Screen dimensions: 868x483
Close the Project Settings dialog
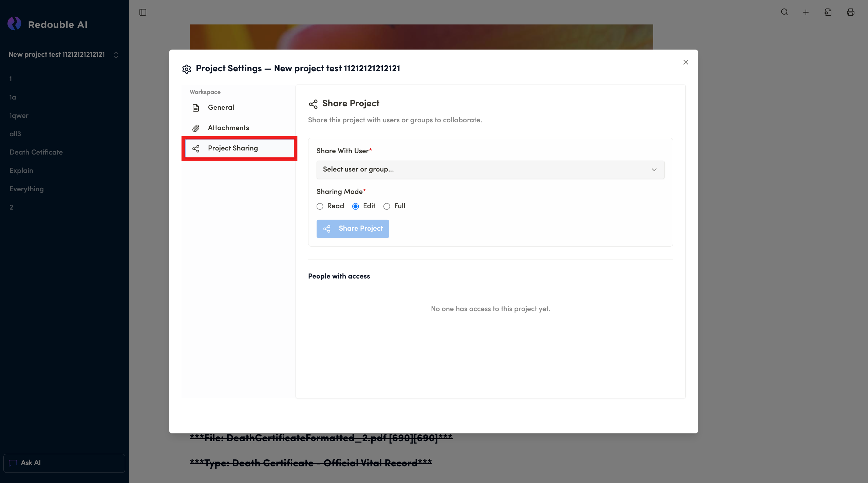[685, 62]
